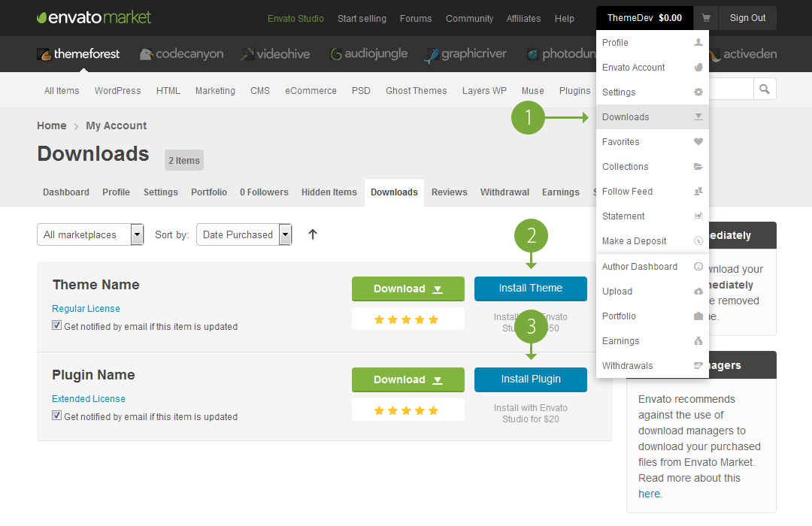Viewport: 812px width, 526px height.
Task: Switch to the VideoHive marketplace
Action: pos(275,54)
